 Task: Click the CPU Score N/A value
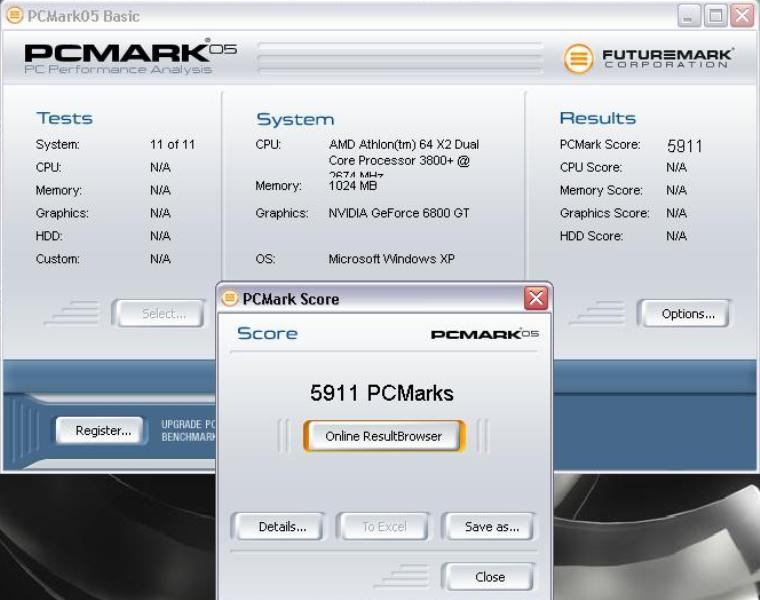[677, 168]
